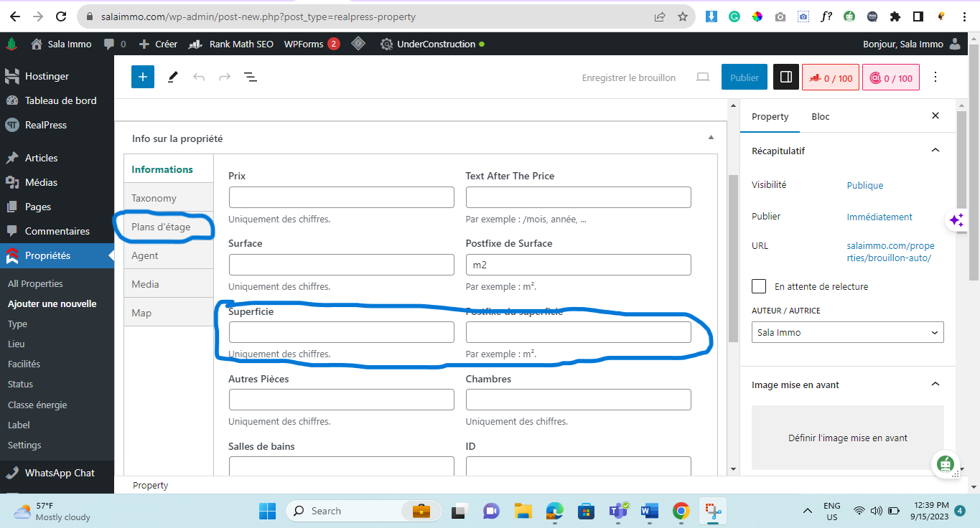Open the salaimmo.com permalink URL

pyautogui.click(x=891, y=252)
